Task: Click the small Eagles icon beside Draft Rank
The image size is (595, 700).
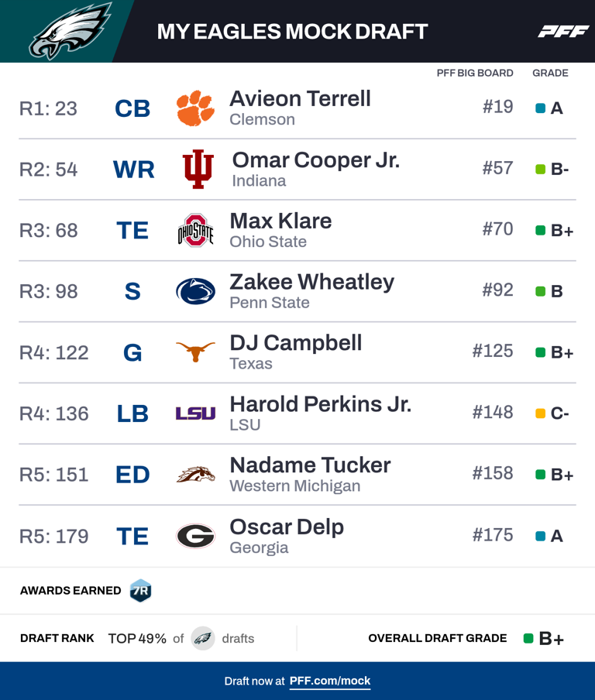Action: pos(203,638)
